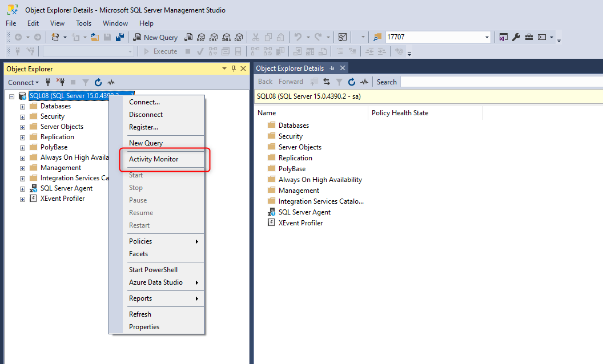Image resolution: width=603 pixels, height=364 pixels.
Task: Expand the Databases tree node
Action: [23, 107]
